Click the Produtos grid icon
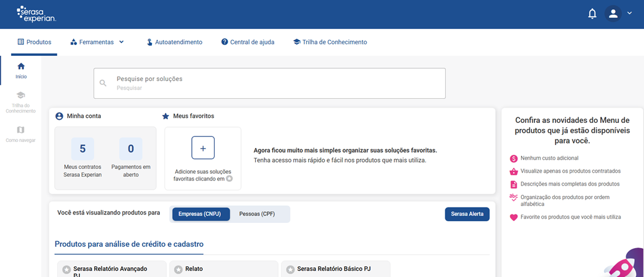The image size is (644, 277). [x=21, y=42]
